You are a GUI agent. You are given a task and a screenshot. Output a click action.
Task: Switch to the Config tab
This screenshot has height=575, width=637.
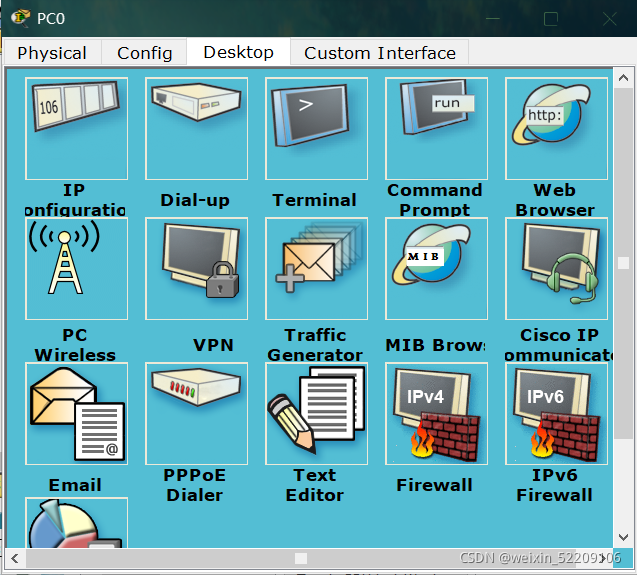(145, 53)
